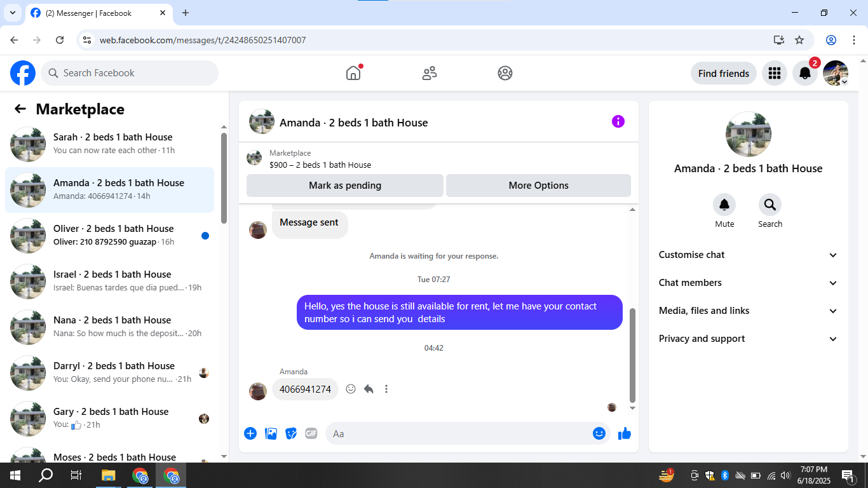
Task: Mute the Amanda conversation
Action: (x=724, y=205)
